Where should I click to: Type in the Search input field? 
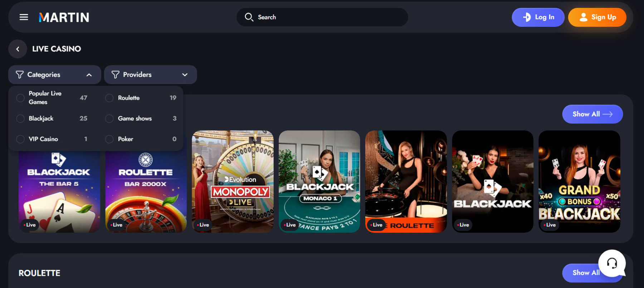click(329, 17)
